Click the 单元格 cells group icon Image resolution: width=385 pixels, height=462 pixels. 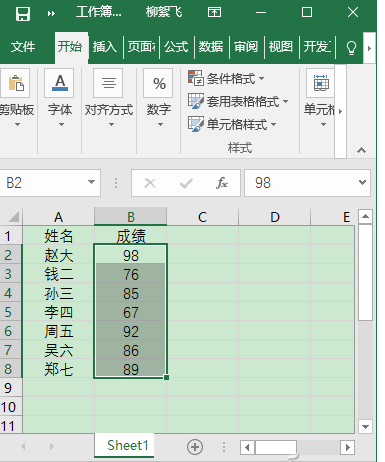(x=320, y=83)
